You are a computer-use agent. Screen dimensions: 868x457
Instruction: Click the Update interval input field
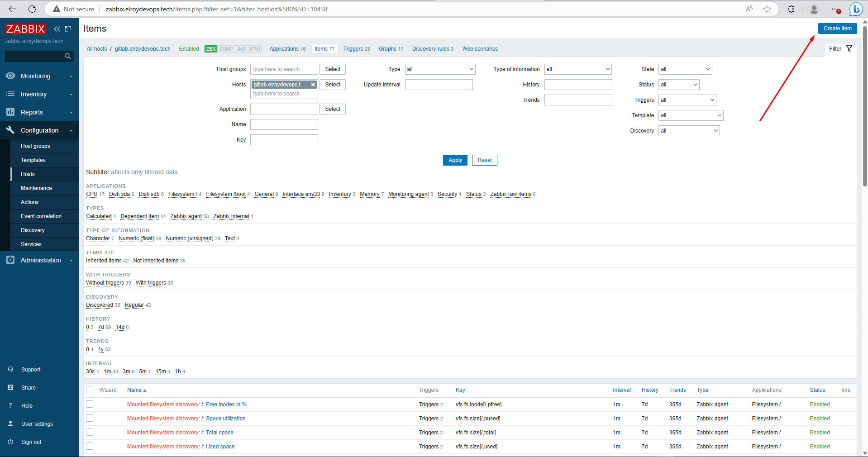[439, 85]
